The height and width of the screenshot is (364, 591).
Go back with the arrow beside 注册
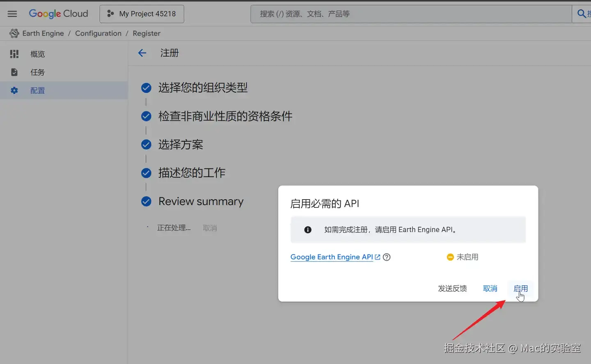tap(142, 53)
